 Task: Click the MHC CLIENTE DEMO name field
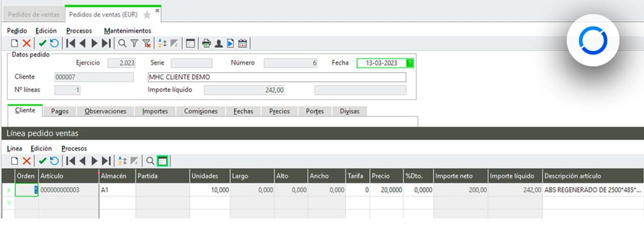(277, 77)
